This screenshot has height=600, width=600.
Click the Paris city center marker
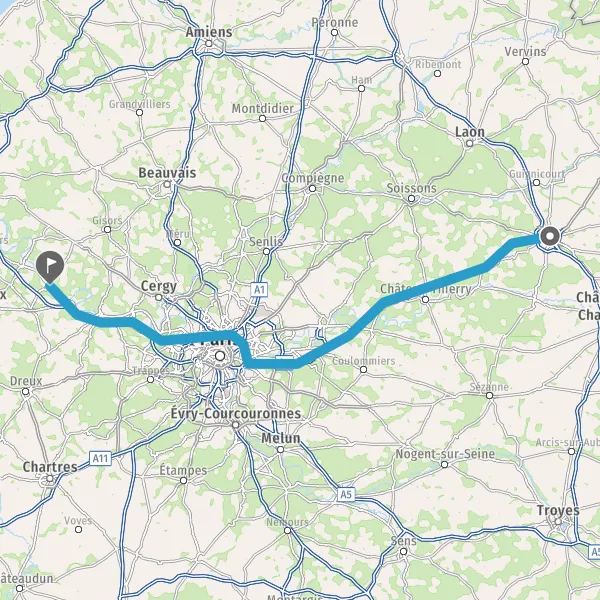tap(220, 356)
